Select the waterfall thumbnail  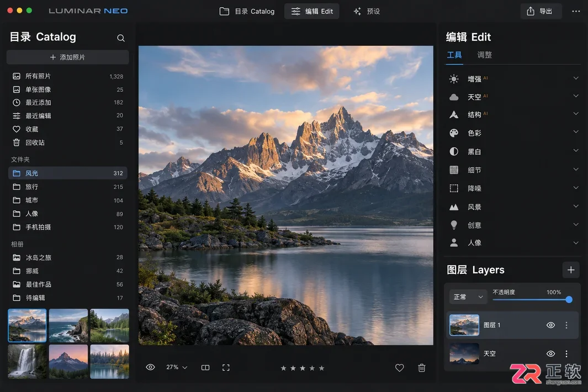click(x=27, y=361)
